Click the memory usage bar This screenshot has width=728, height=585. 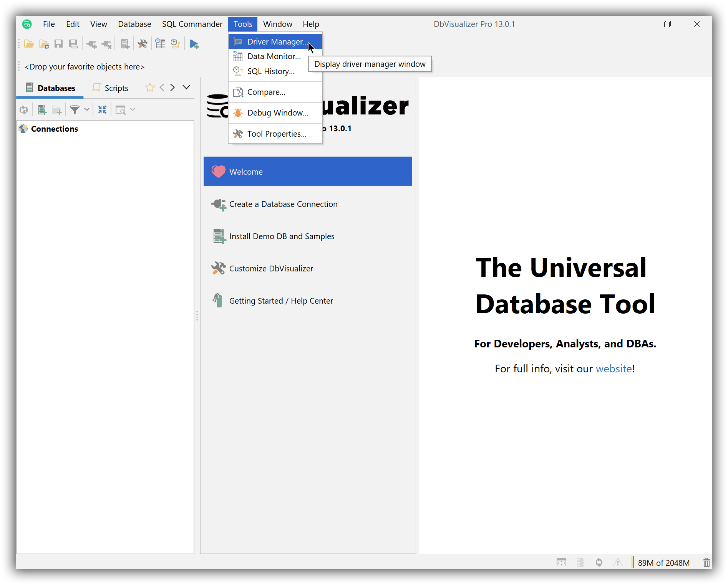point(663,563)
